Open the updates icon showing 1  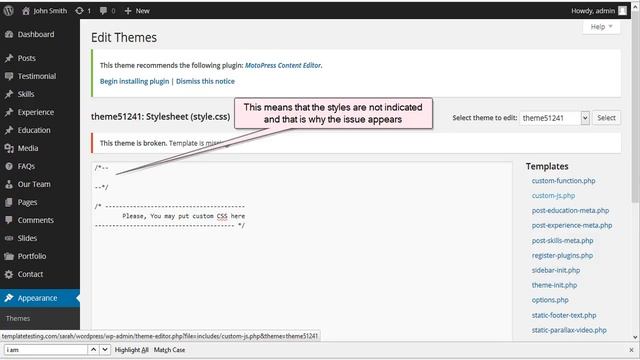point(79,11)
